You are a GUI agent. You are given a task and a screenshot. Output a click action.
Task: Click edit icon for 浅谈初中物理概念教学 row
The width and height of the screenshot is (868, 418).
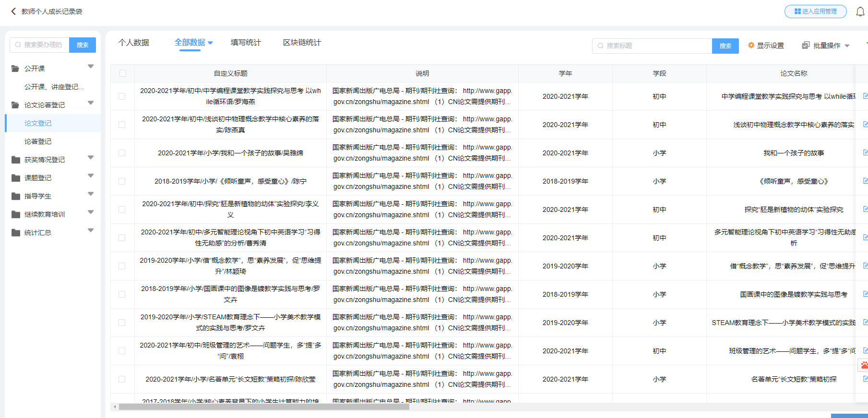pyautogui.click(x=865, y=124)
